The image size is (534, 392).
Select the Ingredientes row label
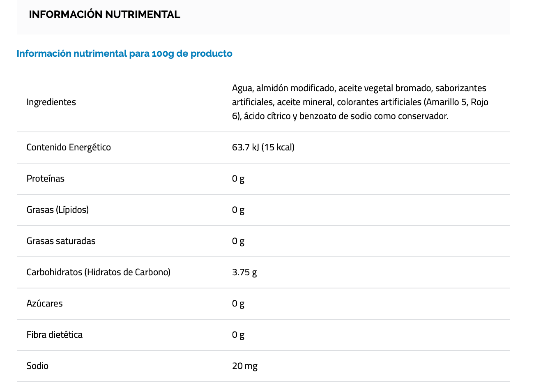click(x=51, y=102)
